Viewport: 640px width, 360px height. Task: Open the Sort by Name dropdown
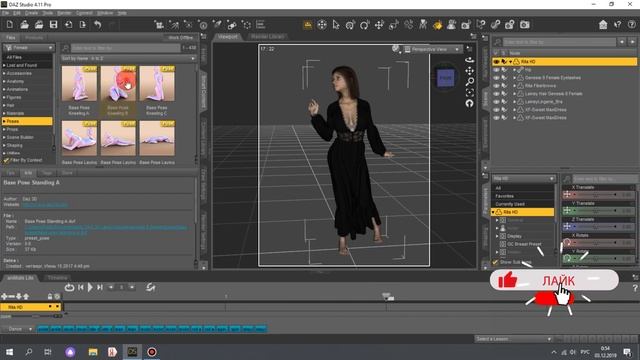128,58
